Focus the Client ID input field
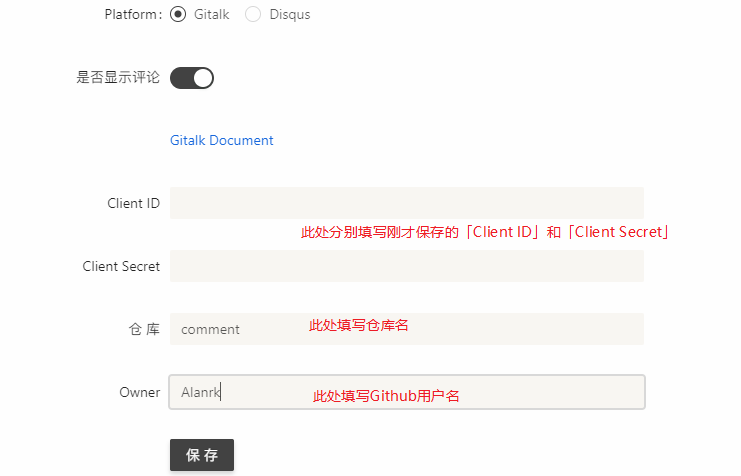Viewport: 741px width, 476px height. [407, 203]
